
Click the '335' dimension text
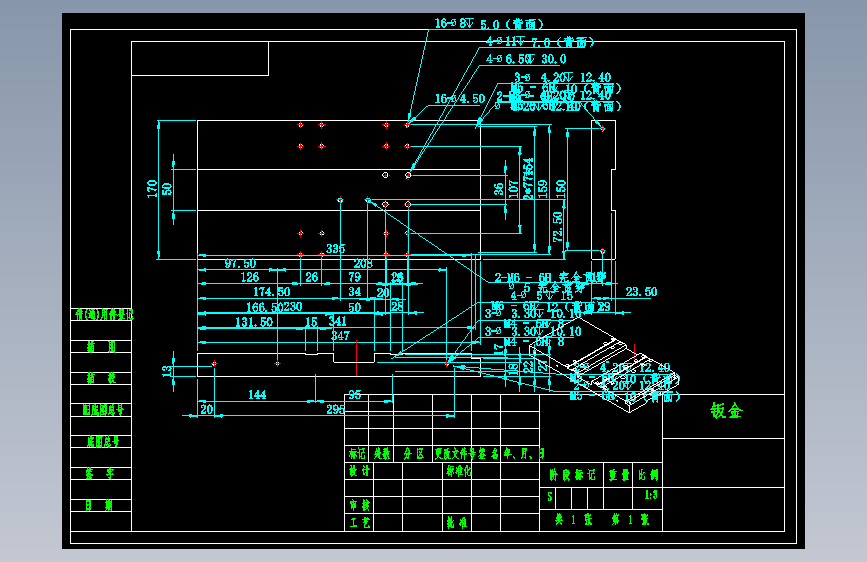335,248
